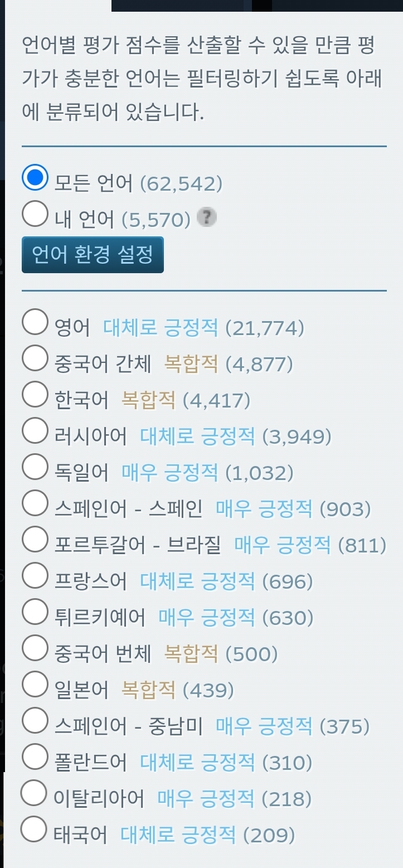The width and height of the screenshot is (403, 868).
Task: Filter reviews by 영어
Action: tap(35, 323)
